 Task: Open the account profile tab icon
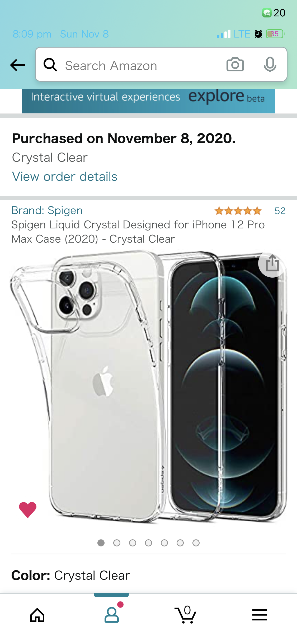tap(112, 615)
